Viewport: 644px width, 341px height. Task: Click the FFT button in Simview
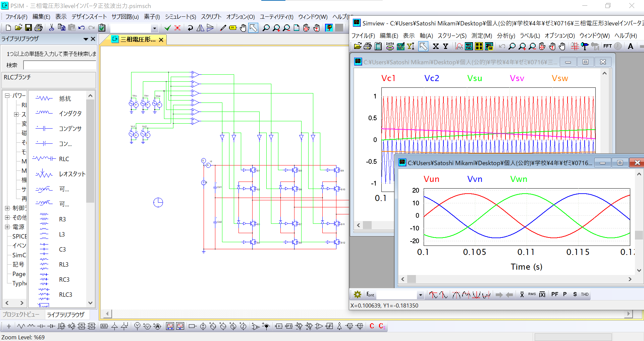[x=607, y=46]
